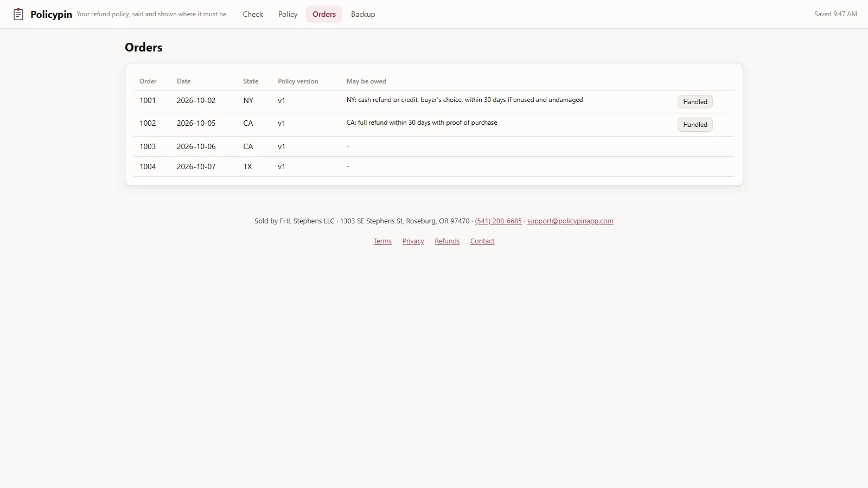Click the Order column header

[148, 81]
